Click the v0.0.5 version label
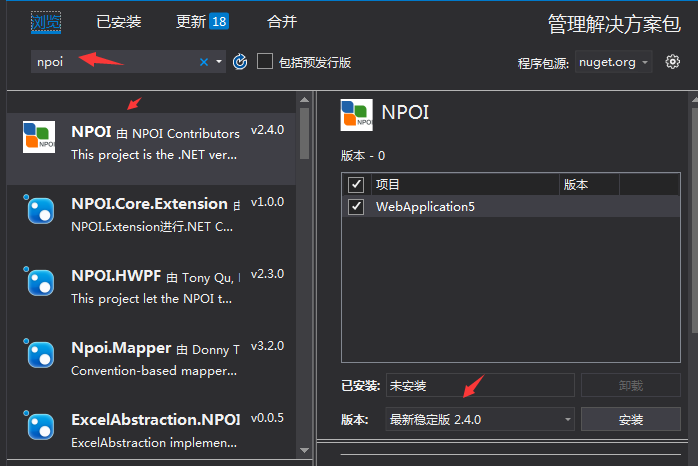This screenshot has width=698, height=466. point(267,418)
